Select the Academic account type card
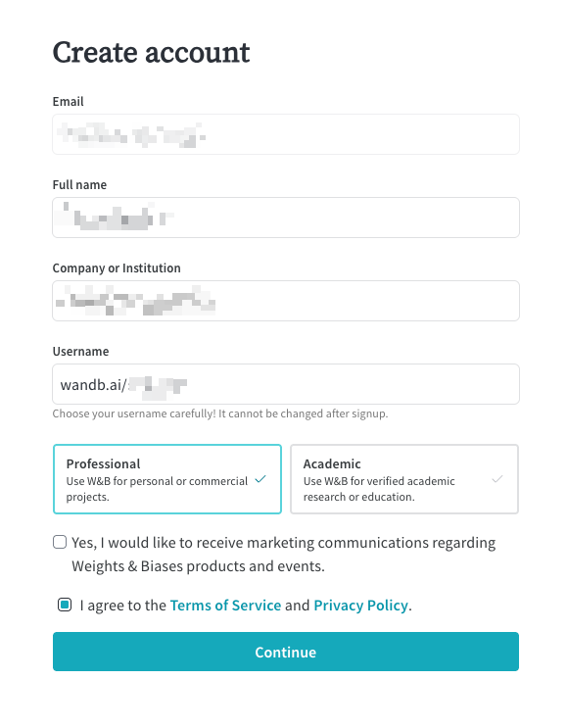This screenshot has height=728, width=567. pos(404,479)
